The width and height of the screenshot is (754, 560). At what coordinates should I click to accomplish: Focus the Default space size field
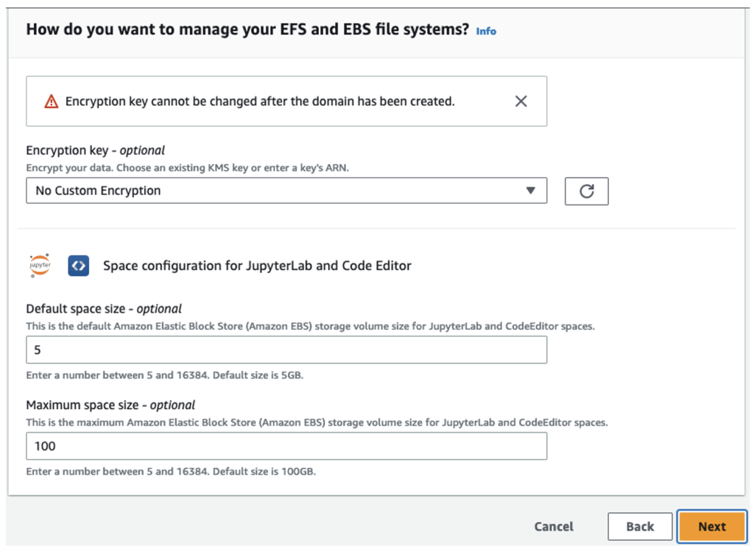coord(286,350)
